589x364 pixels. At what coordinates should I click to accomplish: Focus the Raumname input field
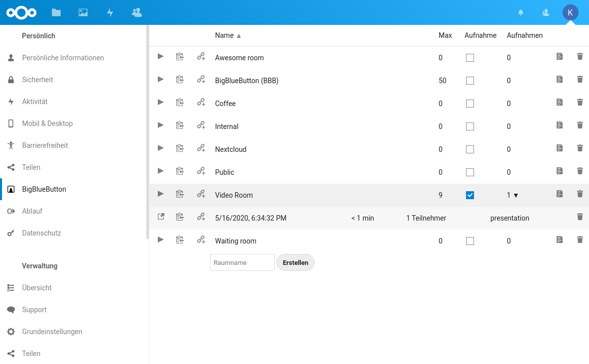point(242,262)
